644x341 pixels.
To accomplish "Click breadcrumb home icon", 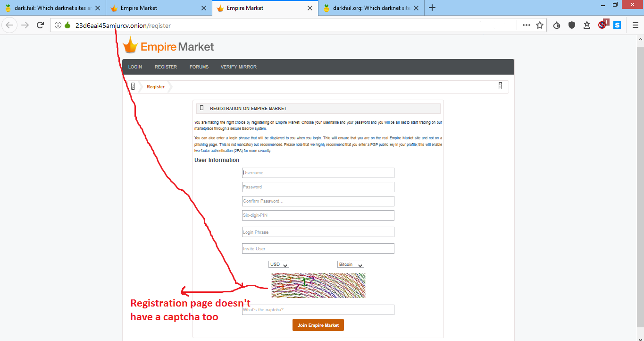I will 133,86.
